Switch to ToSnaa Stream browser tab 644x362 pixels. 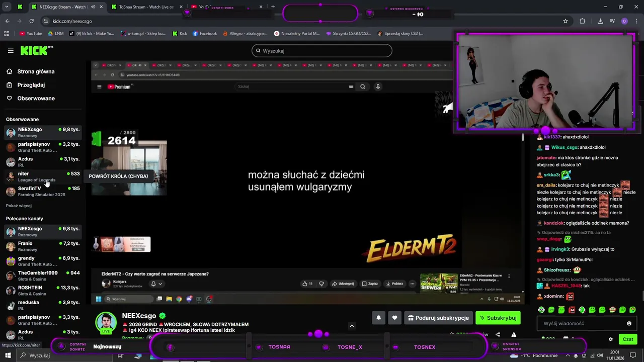point(146,7)
